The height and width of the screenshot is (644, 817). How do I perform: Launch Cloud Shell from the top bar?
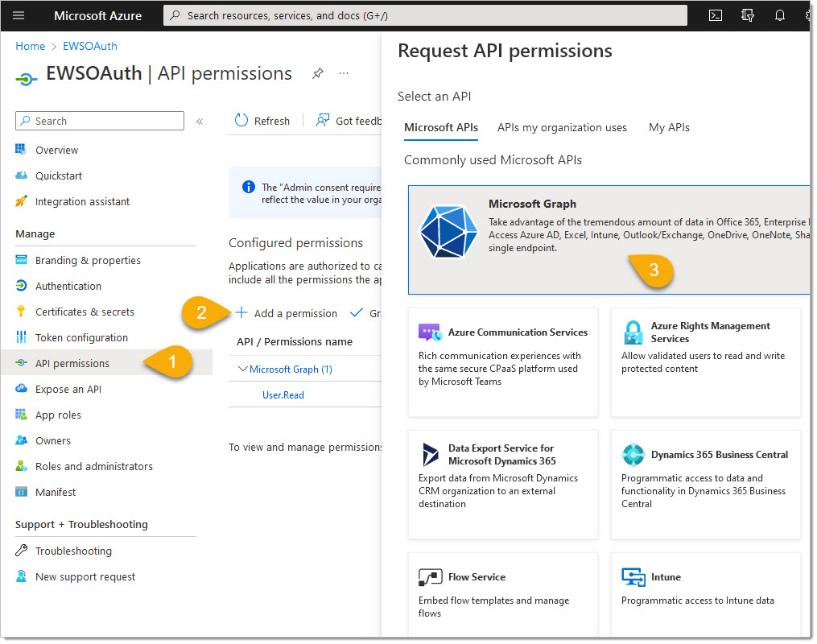[x=717, y=15]
